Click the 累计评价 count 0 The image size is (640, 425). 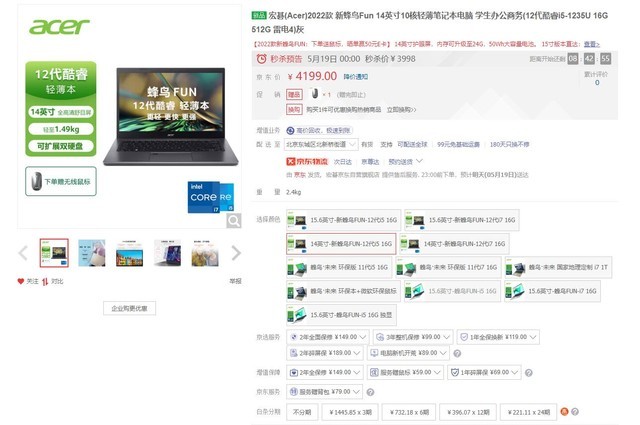click(x=597, y=82)
